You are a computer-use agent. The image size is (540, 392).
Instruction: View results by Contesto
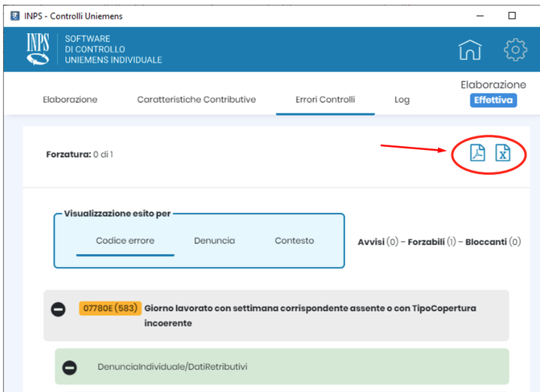[x=294, y=241]
